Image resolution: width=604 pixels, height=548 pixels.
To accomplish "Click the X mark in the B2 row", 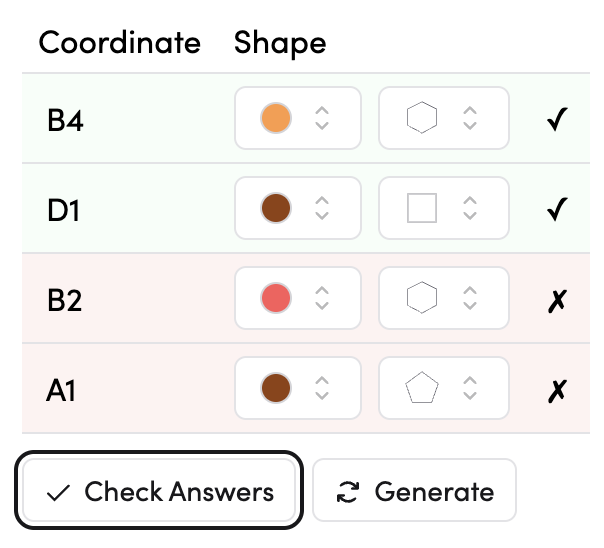I will click(557, 299).
